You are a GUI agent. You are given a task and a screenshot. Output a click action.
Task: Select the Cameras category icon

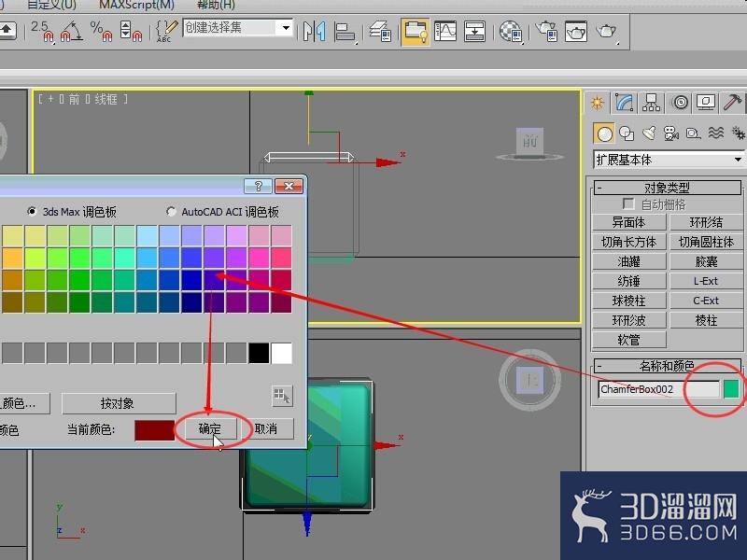point(670,133)
